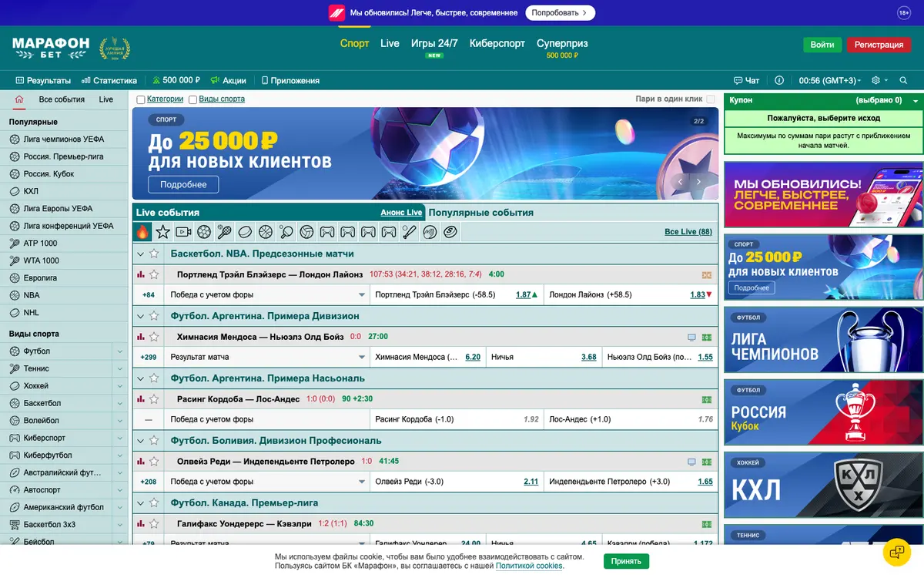Click the Регистрация button

point(879,45)
